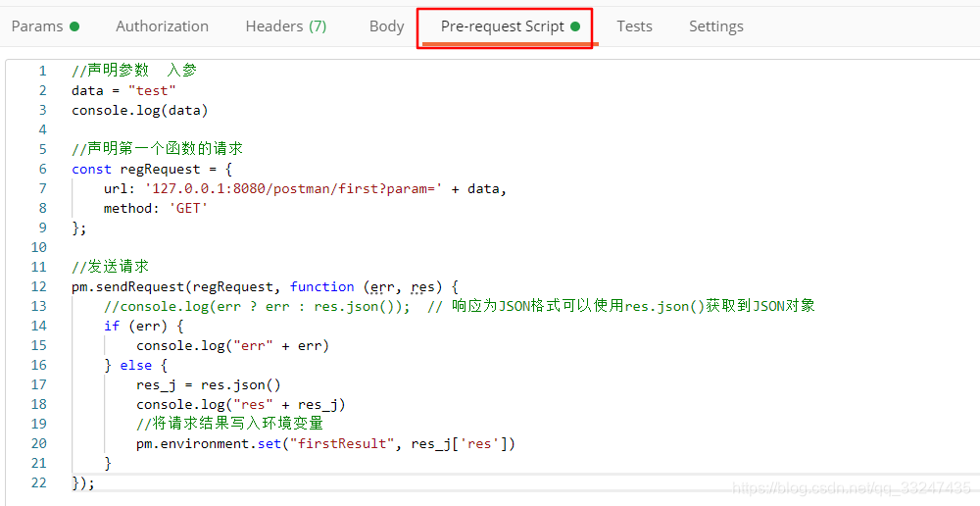Switch to the Params tab
The height and width of the screenshot is (506, 980).
45,26
